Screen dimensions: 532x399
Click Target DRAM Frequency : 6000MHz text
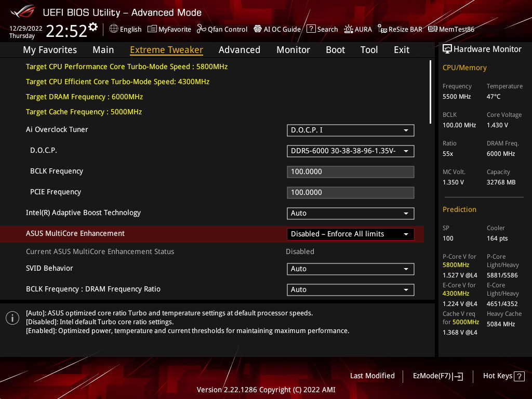pyautogui.click(x=84, y=97)
